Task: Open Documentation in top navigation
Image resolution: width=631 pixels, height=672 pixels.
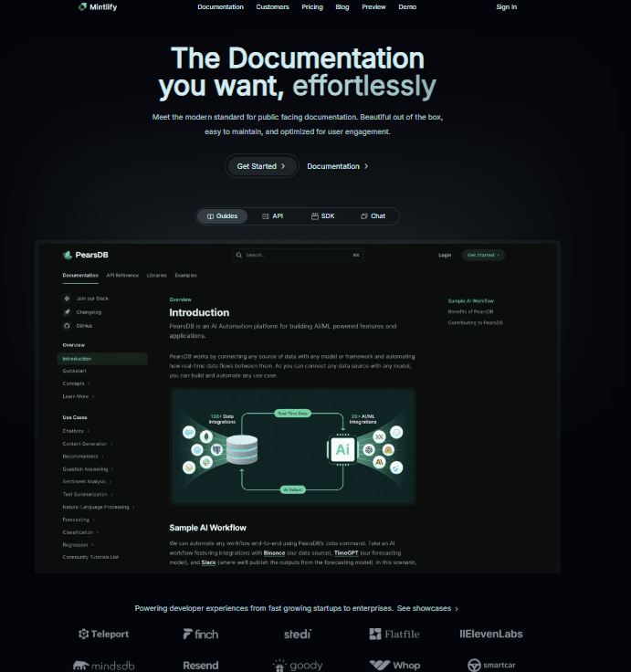Action: (220, 7)
